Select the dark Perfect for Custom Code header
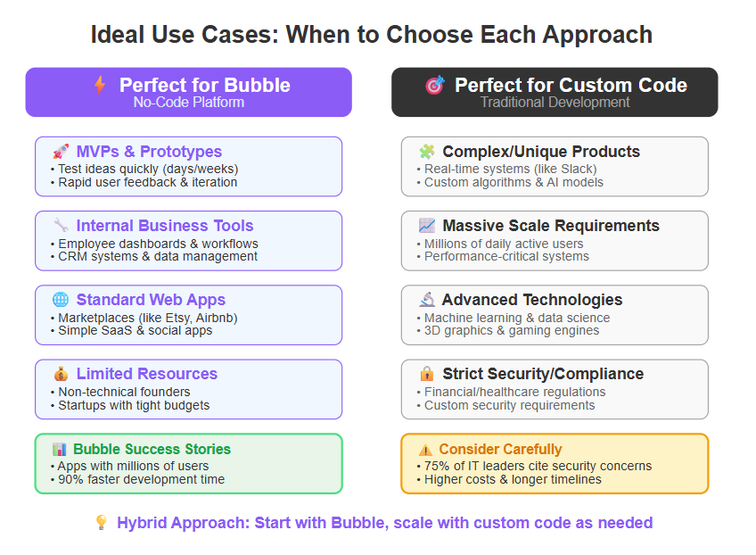This screenshot has height=555, width=756. click(555, 92)
